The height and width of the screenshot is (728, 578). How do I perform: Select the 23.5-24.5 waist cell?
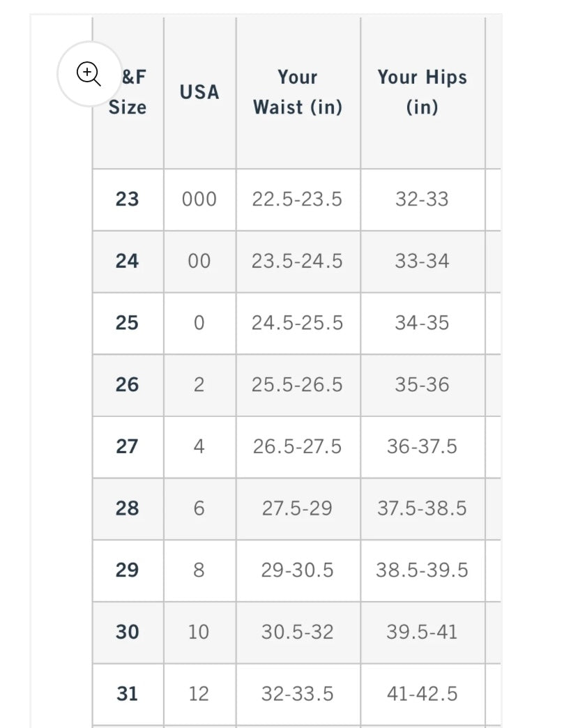click(x=298, y=261)
